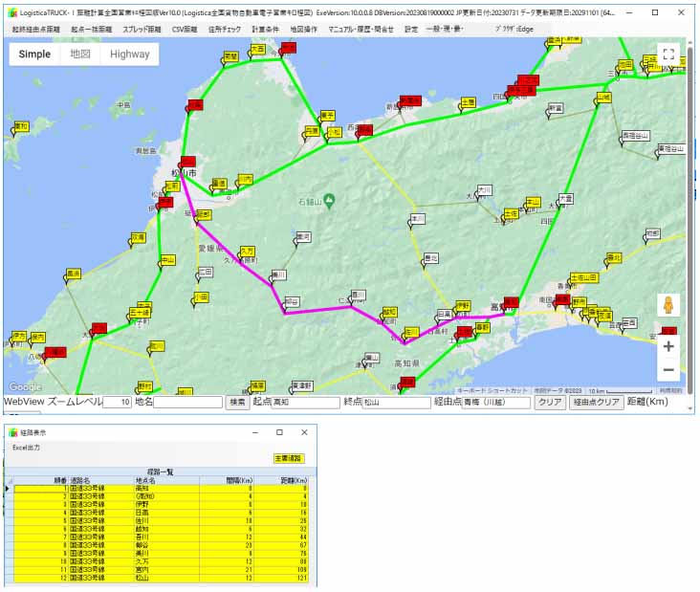Click the yellow 小田 map marker
Screen dimensions: 700x592
coord(201,296)
